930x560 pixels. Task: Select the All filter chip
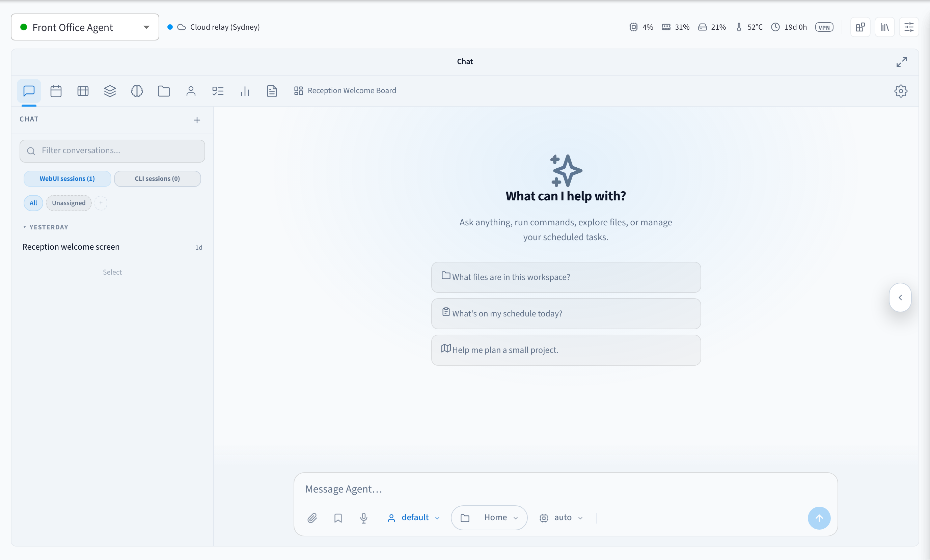(33, 203)
